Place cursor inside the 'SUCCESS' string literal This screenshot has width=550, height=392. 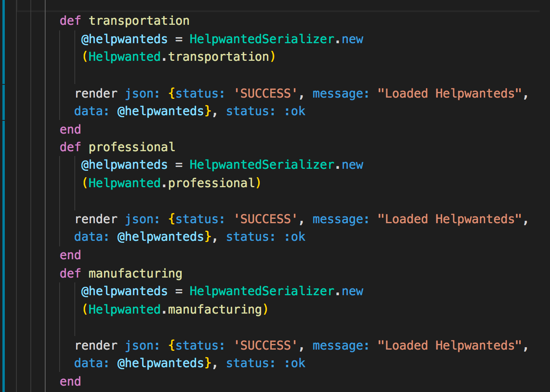[265, 93]
